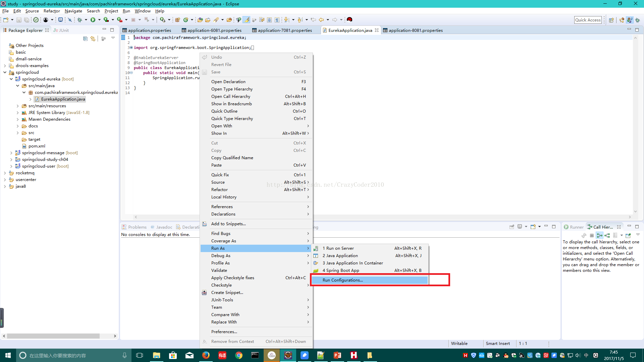Expand the springcloud-message project node
The height and width of the screenshot is (362, 644).
(11, 153)
